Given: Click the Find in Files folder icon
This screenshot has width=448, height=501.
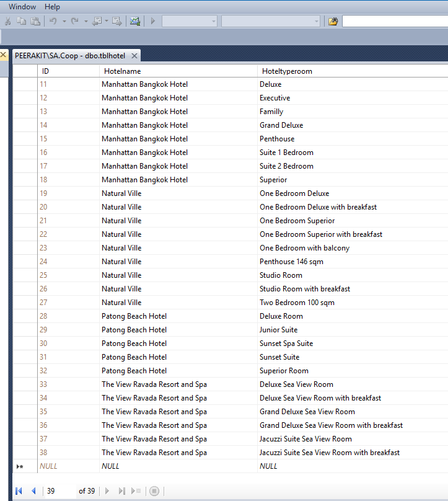Looking at the screenshot, I should tap(333, 21).
